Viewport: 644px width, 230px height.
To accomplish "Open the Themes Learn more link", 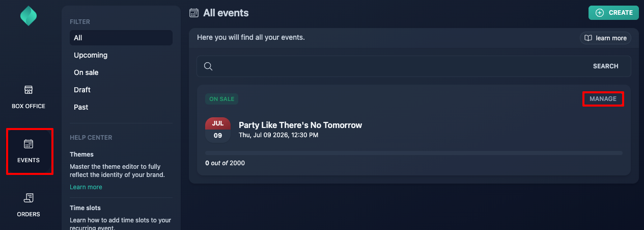I will pyautogui.click(x=86, y=187).
